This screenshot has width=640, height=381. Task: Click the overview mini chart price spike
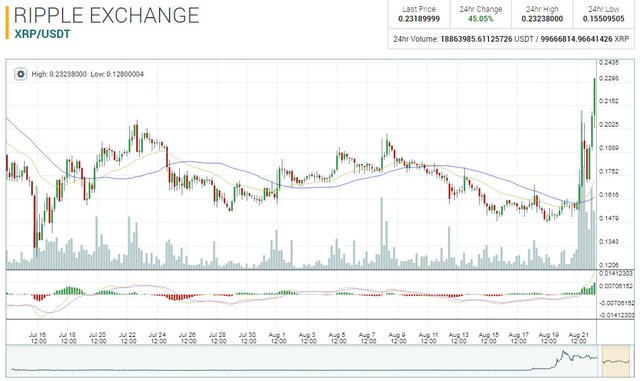[x=564, y=354]
